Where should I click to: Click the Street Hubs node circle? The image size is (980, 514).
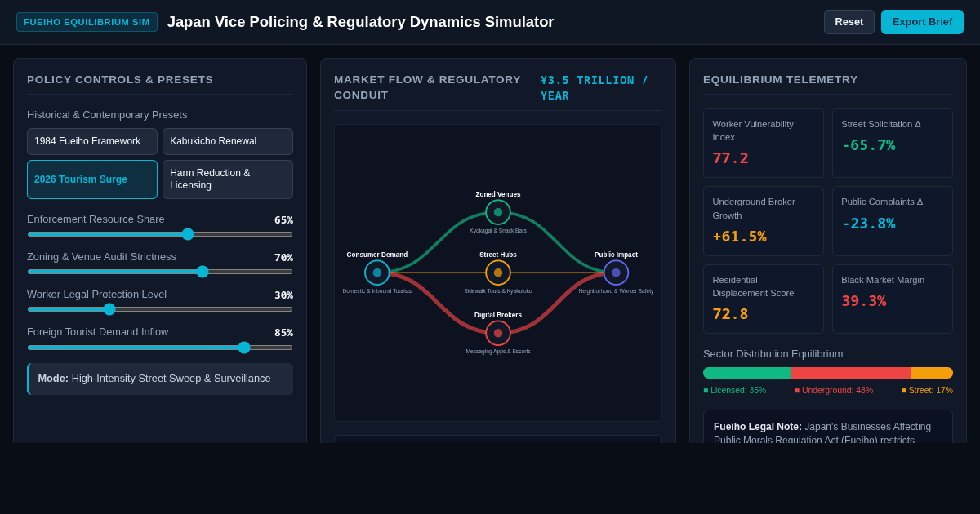[498, 273]
